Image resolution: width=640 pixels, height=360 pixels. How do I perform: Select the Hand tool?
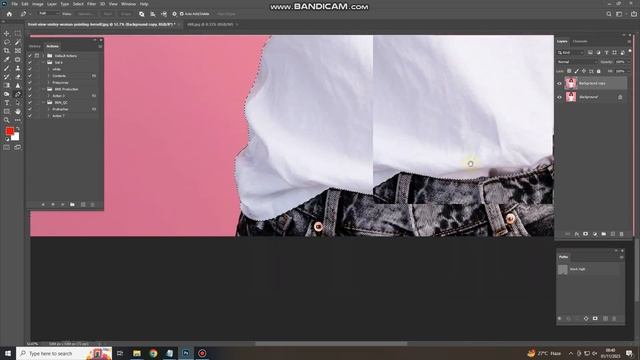(x=18, y=111)
